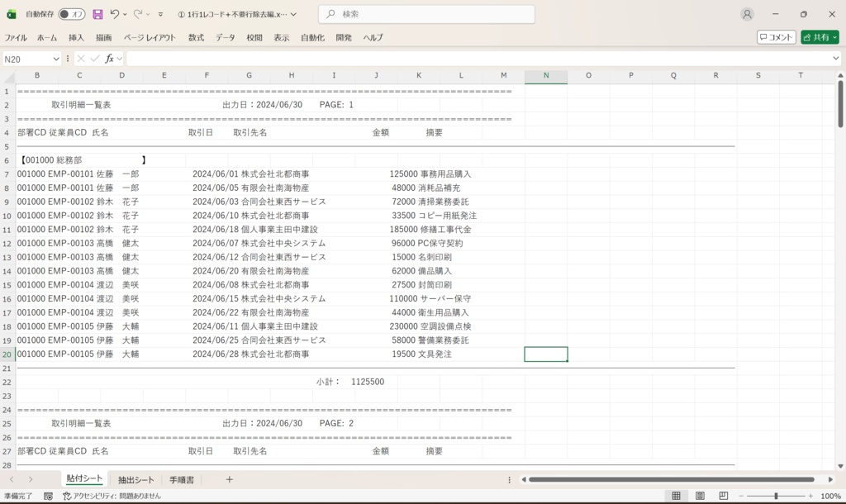
Task: Click the macro recording icon in status bar
Action: (x=48, y=496)
